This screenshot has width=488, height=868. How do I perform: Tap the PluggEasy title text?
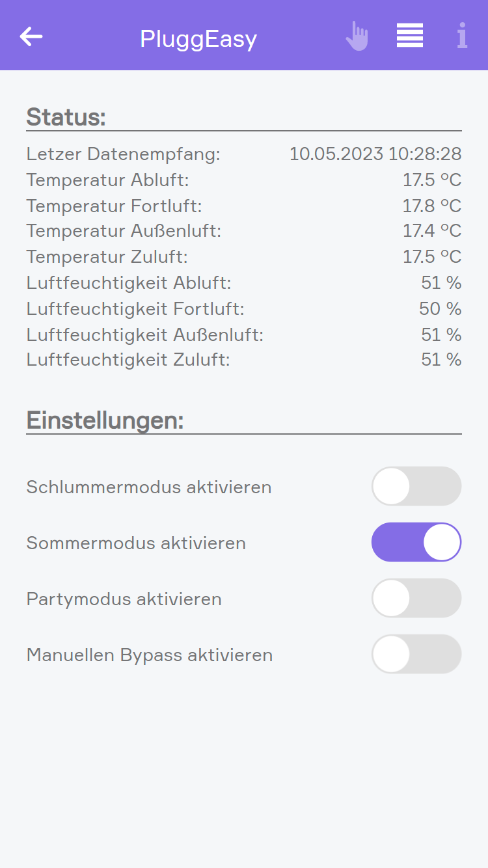[x=198, y=39]
